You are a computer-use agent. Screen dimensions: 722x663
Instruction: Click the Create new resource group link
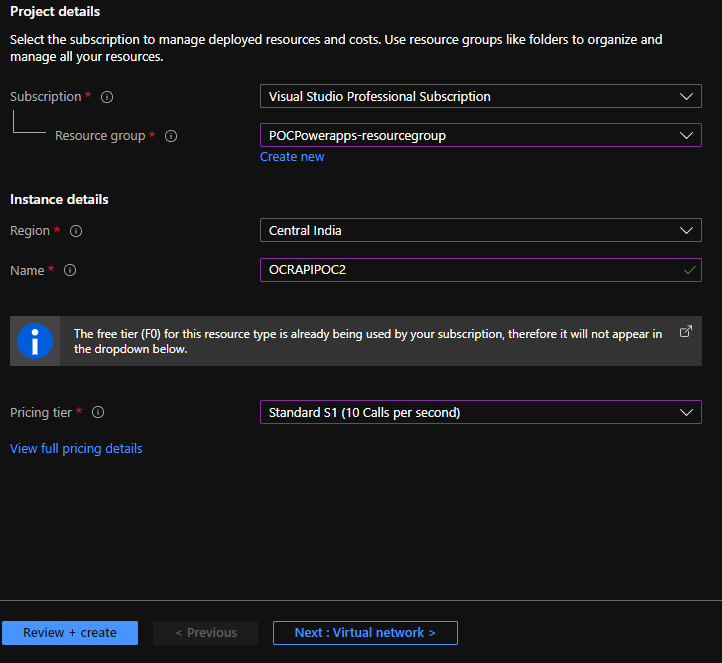(x=292, y=157)
